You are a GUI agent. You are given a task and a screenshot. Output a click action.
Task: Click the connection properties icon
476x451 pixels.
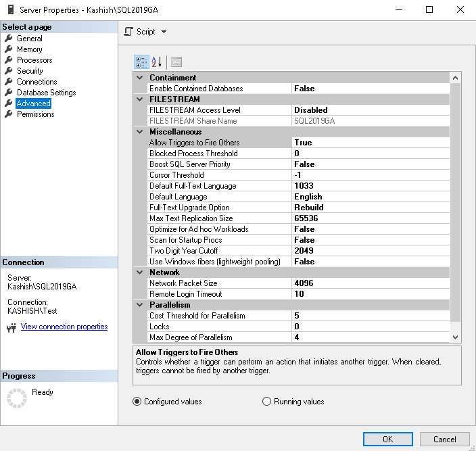[x=11, y=328]
